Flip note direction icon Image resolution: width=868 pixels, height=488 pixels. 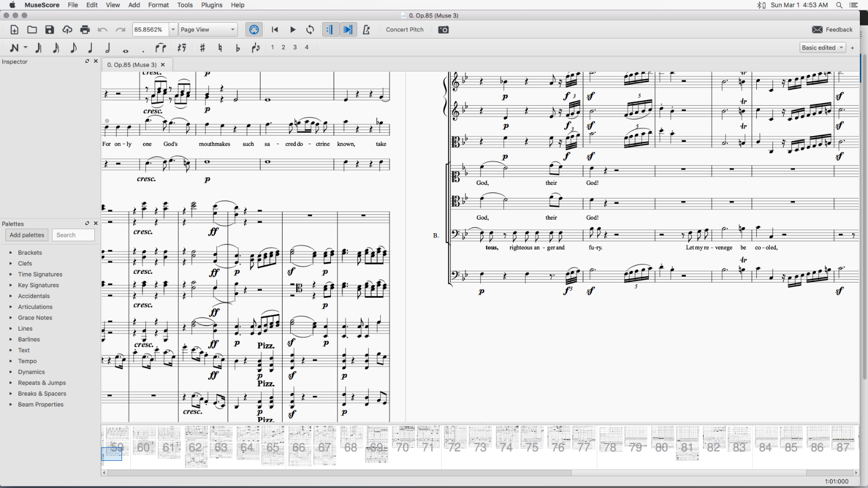(x=256, y=48)
